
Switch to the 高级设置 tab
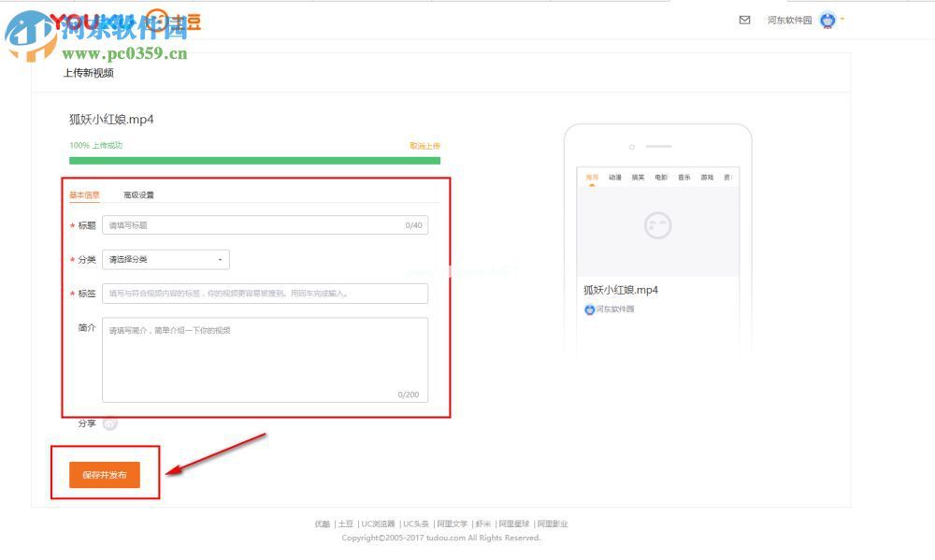[138, 195]
